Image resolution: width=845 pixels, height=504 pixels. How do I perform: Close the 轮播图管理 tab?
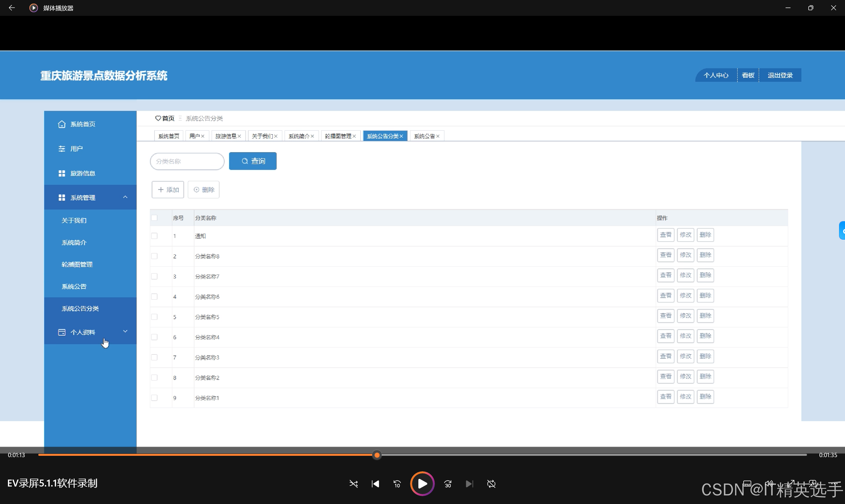point(354,136)
